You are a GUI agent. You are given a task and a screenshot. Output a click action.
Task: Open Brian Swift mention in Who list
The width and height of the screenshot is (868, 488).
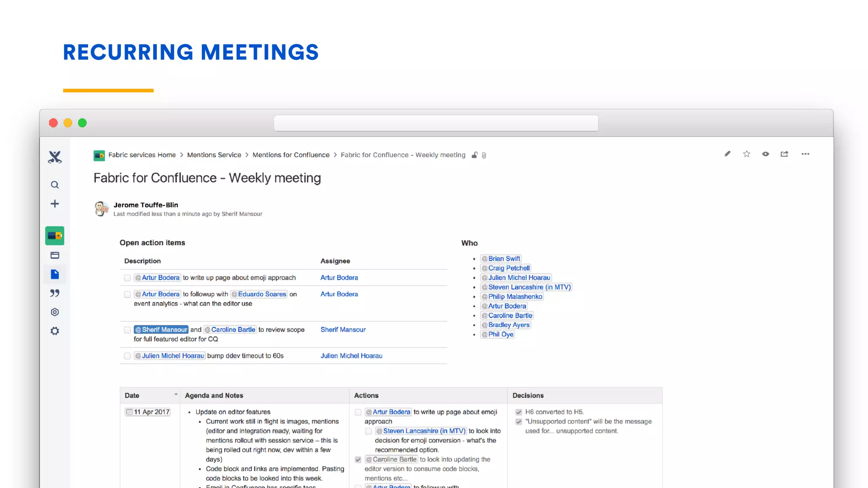pyautogui.click(x=501, y=258)
